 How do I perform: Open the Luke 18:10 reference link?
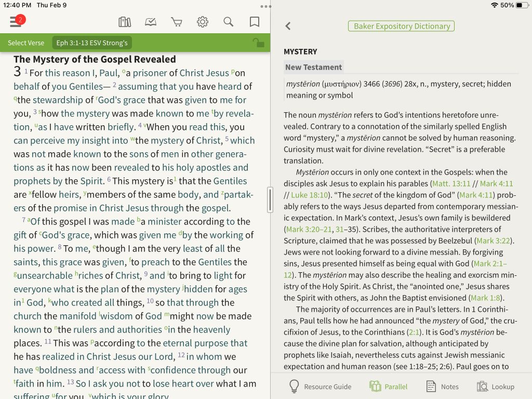(310, 195)
